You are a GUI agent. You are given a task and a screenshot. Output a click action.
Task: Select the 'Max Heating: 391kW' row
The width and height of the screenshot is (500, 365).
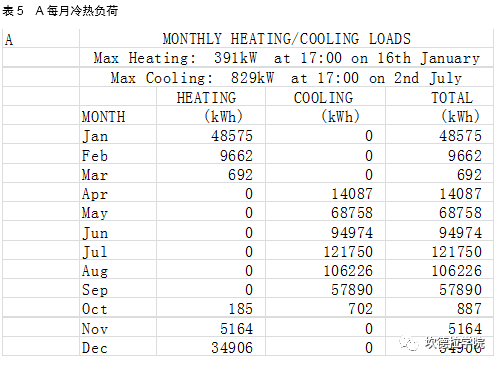pyautogui.click(x=286, y=58)
